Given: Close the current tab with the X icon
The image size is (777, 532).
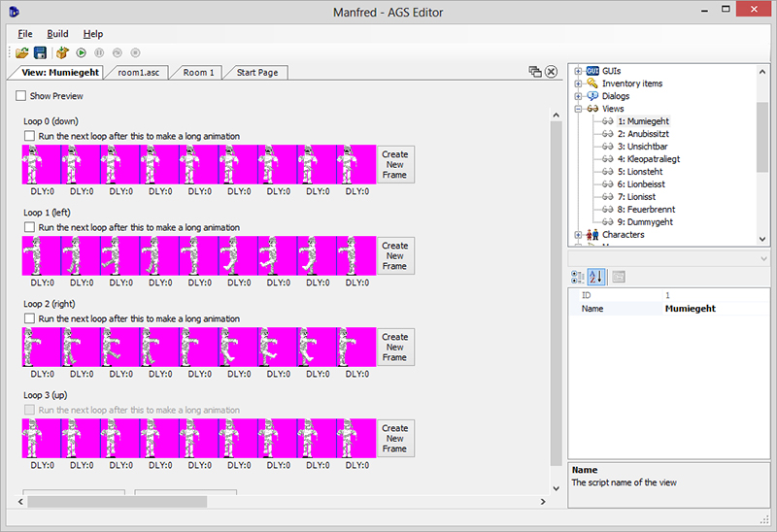Looking at the screenshot, I should click(x=551, y=72).
